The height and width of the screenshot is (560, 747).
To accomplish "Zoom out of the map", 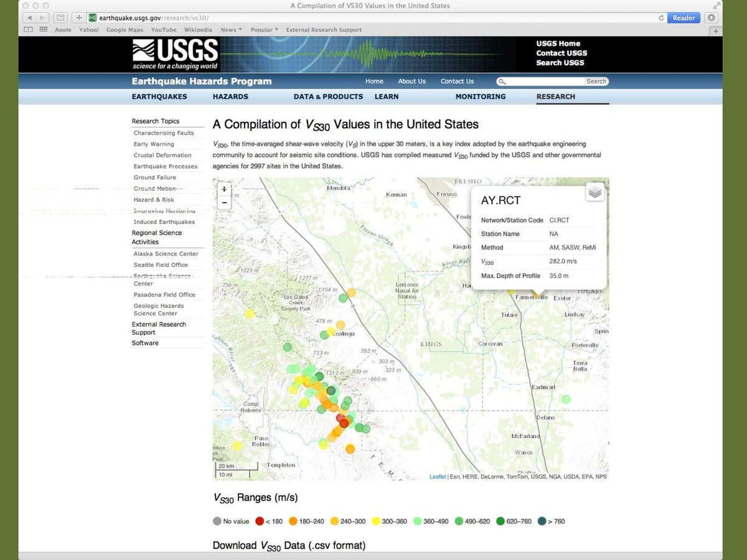I will click(224, 202).
